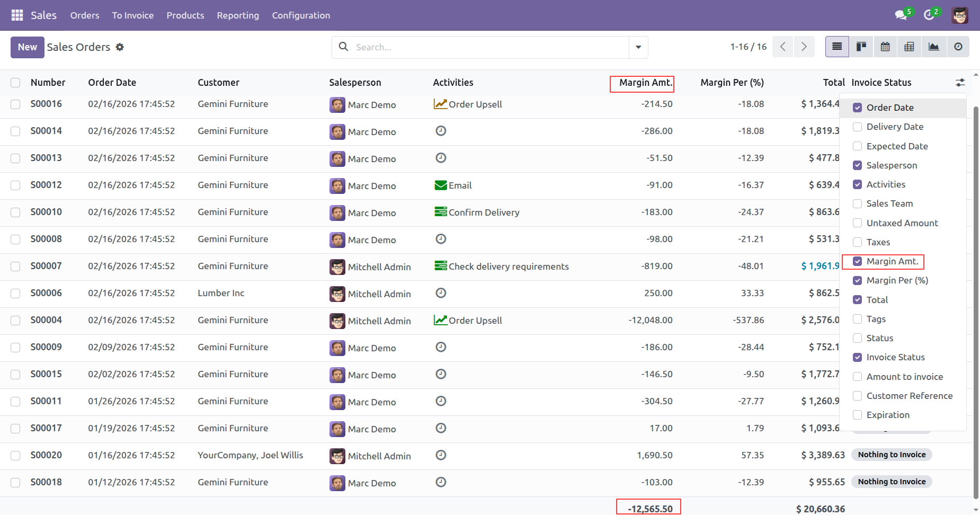Screen dimensions: 980x515
Task: Click the New button
Action: pos(27,47)
